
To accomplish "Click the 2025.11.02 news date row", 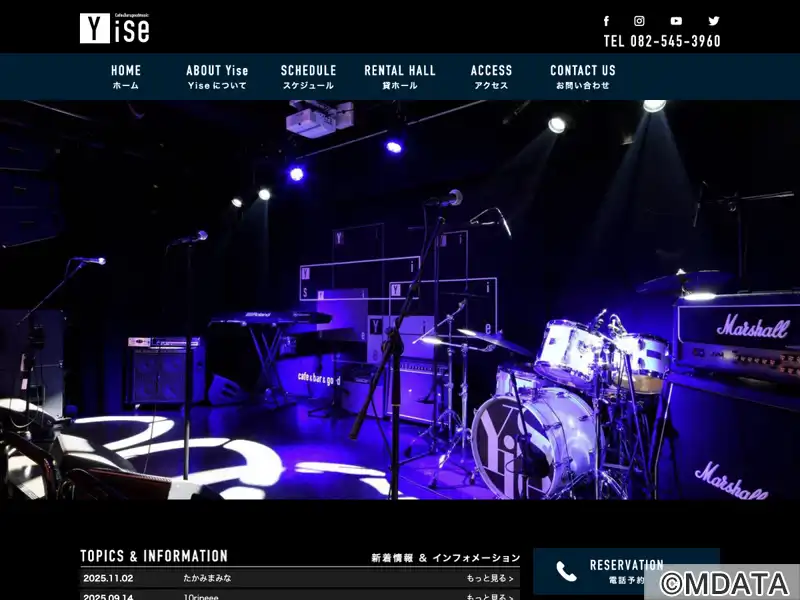I will [x=300, y=578].
